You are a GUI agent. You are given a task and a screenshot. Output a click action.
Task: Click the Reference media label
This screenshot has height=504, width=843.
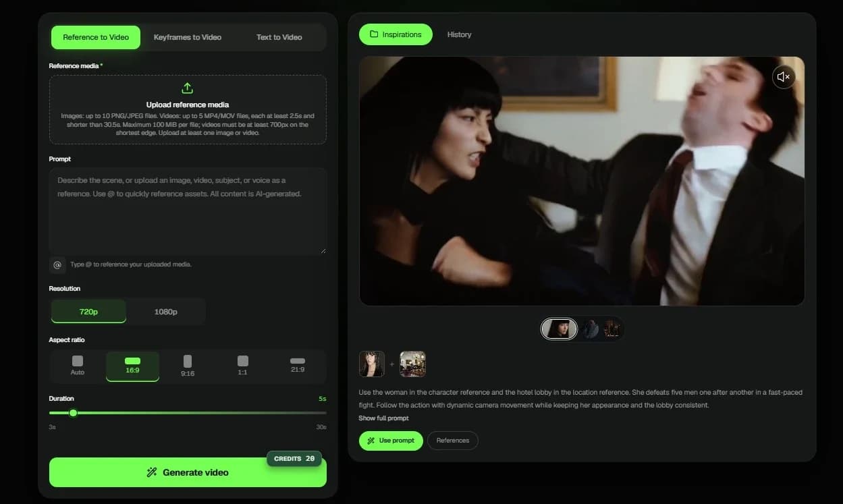[76, 66]
